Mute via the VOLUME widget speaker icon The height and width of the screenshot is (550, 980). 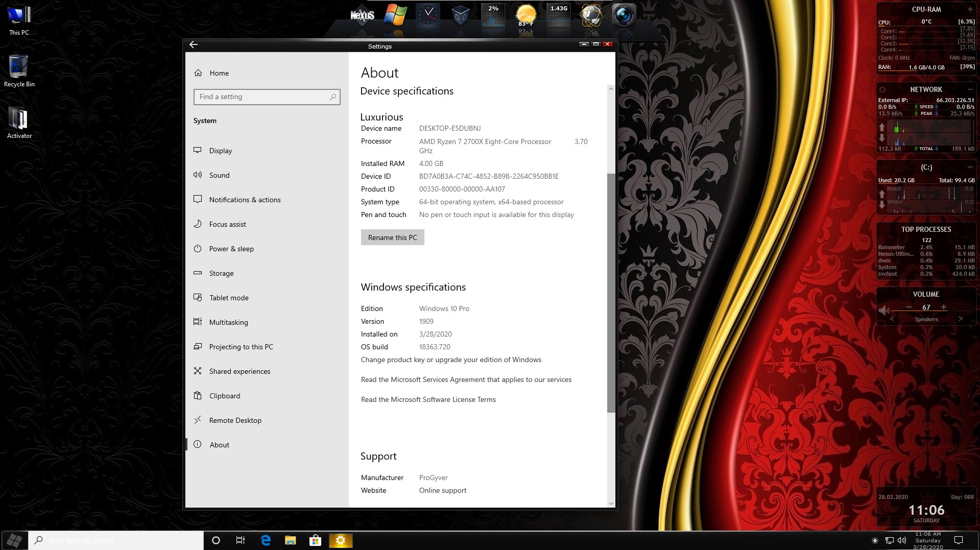tap(883, 310)
